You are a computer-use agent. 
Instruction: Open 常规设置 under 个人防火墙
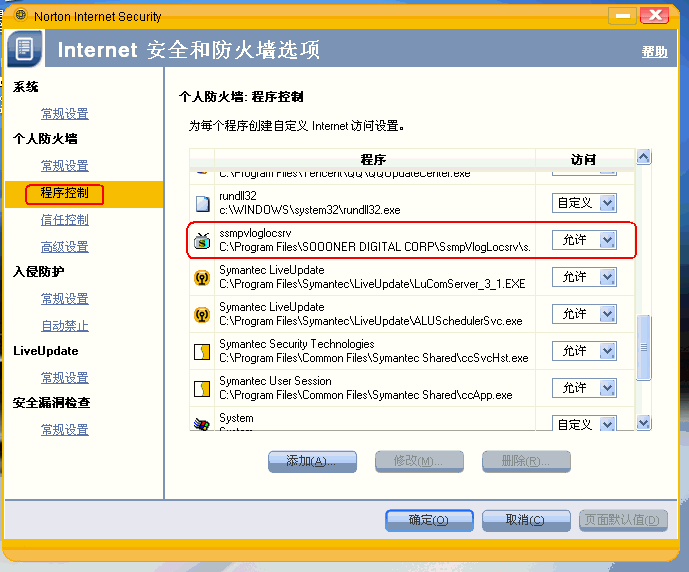(65, 166)
